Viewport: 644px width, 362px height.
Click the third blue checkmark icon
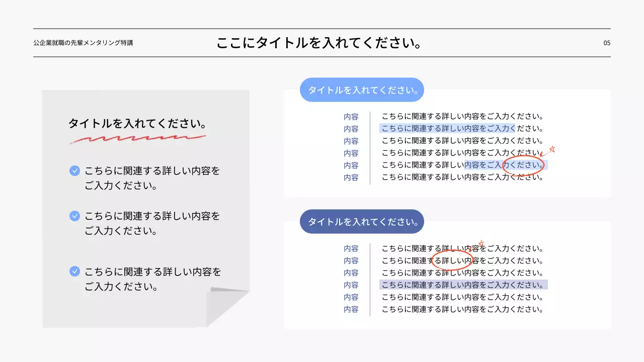[x=74, y=271]
